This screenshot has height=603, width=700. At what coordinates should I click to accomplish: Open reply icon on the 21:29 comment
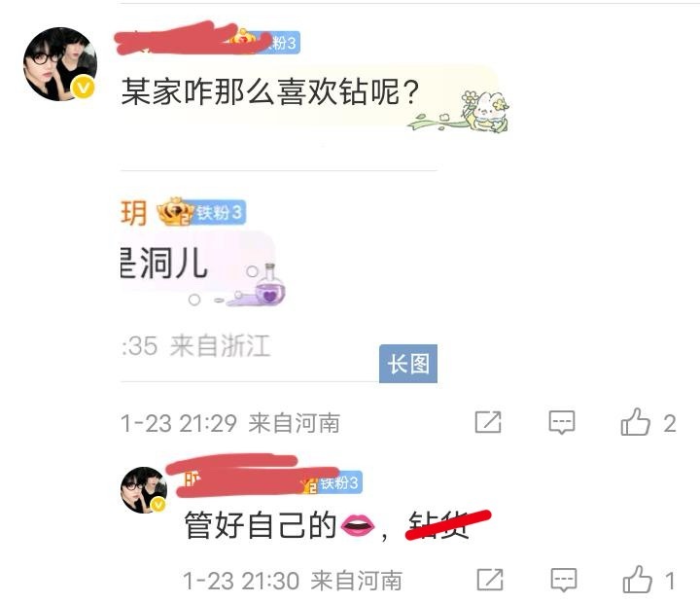[562, 422]
